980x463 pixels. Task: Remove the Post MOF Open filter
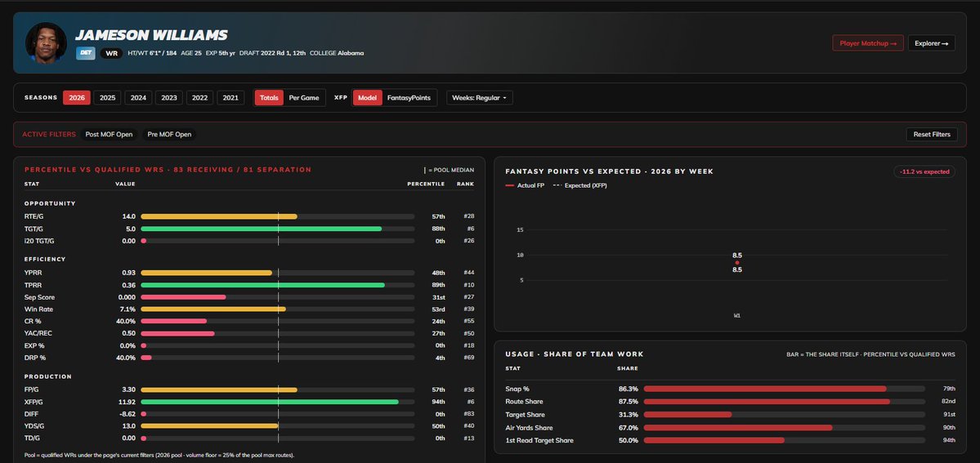pyautogui.click(x=109, y=135)
